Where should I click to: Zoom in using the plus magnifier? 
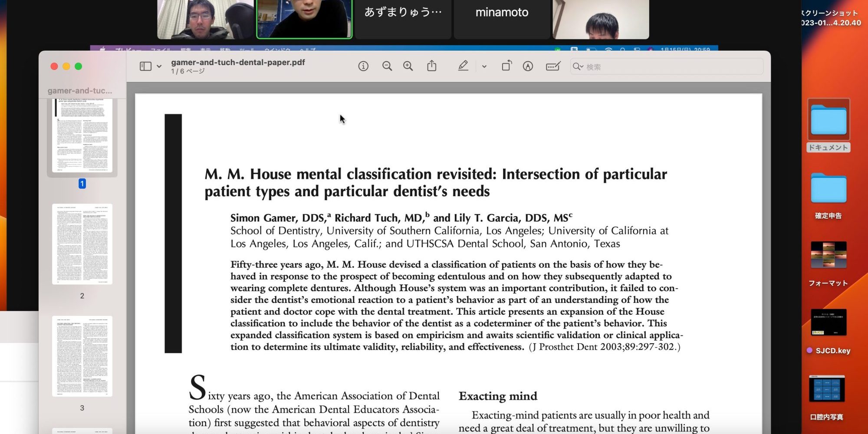pyautogui.click(x=408, y=66)
